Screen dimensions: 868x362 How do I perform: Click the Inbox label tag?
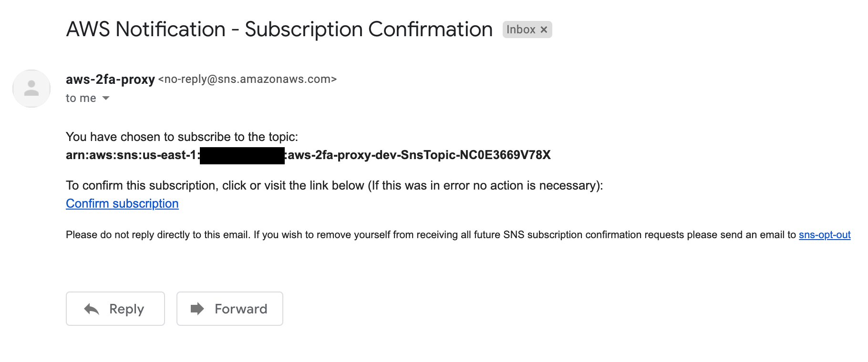tap(521, 30)
